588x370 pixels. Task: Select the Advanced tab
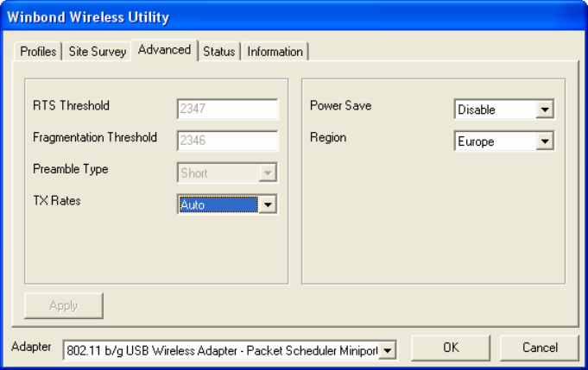[164, 50]
